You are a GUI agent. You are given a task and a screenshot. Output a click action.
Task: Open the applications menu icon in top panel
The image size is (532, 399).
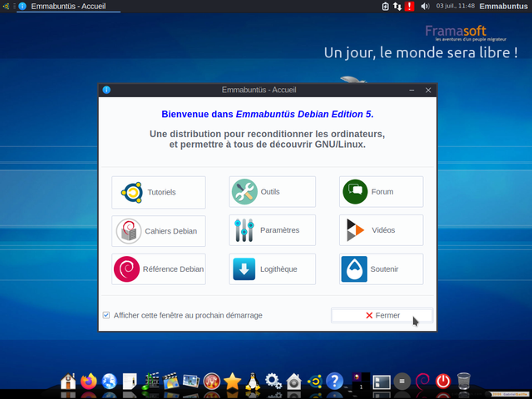point(6,6)
